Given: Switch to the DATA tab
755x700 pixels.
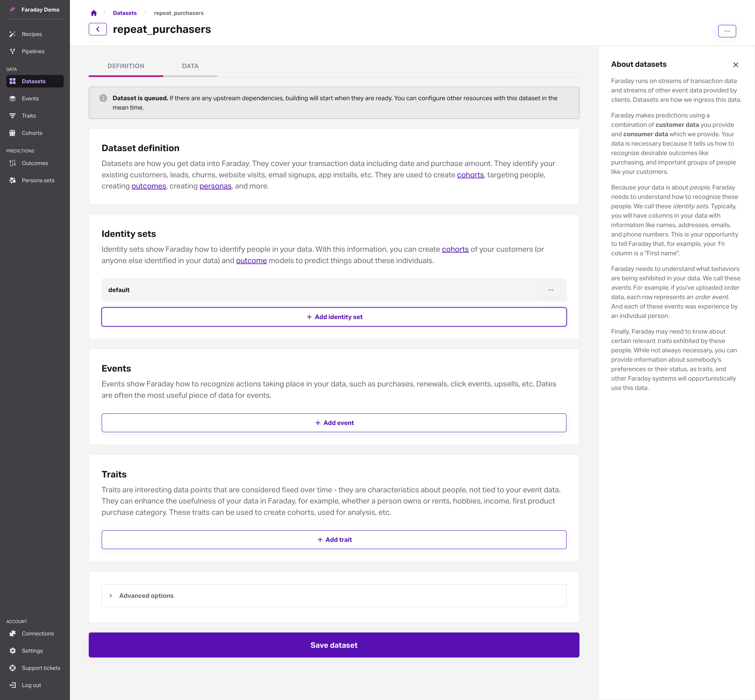Looking at the screenshot, I should 190,66.
